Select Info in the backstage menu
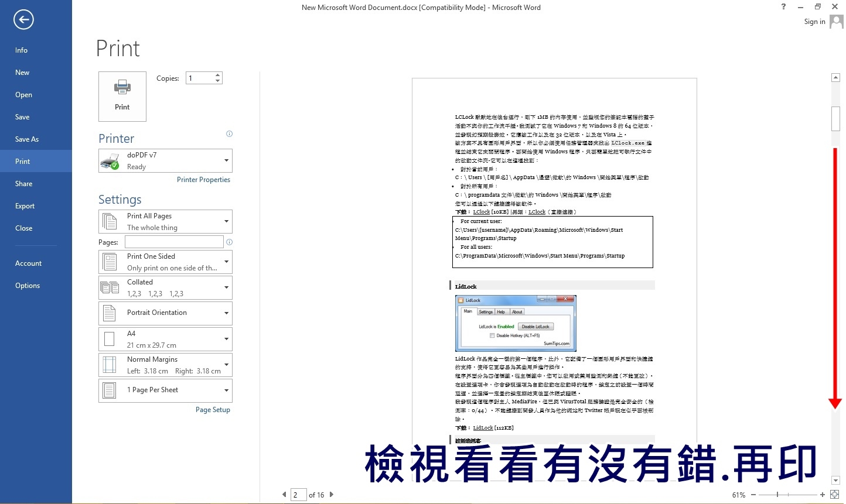Image resolution: width=846 pixels, height=504 pixels. [36, 50]
